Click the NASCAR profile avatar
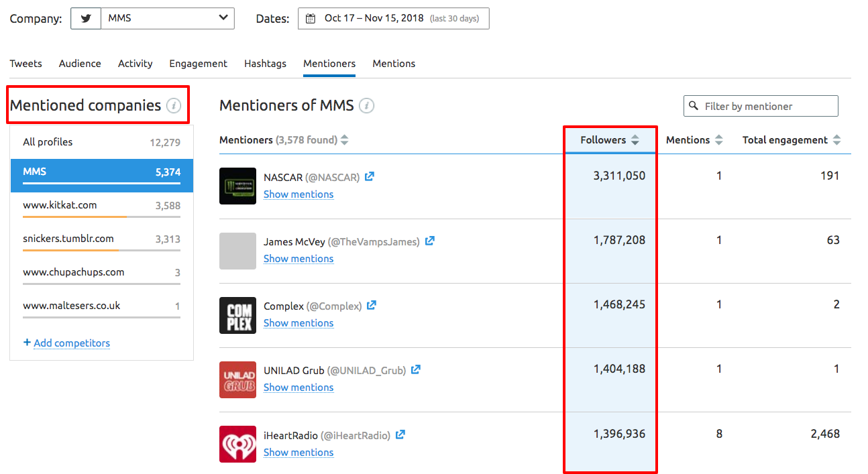Image resolution: width=868 pixels, height=474 pixels. pyautogui.click(x=237, y=186)
